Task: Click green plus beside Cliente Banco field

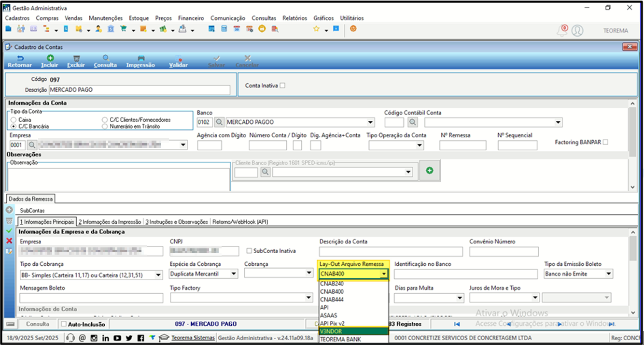Action: (x=430, y=171)
